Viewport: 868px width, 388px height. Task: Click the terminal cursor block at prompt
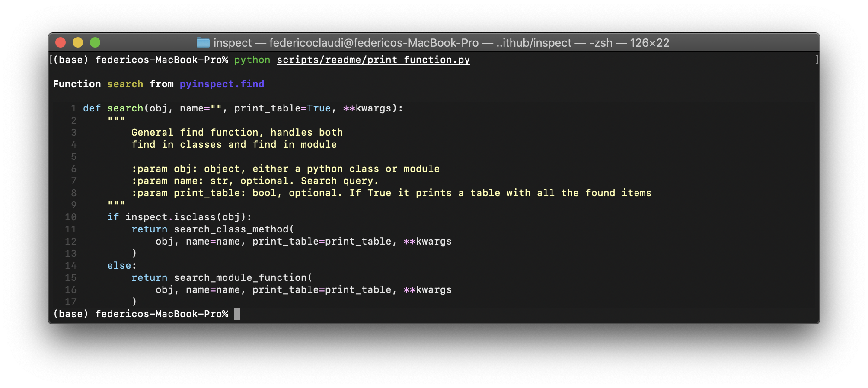(237, 314)
